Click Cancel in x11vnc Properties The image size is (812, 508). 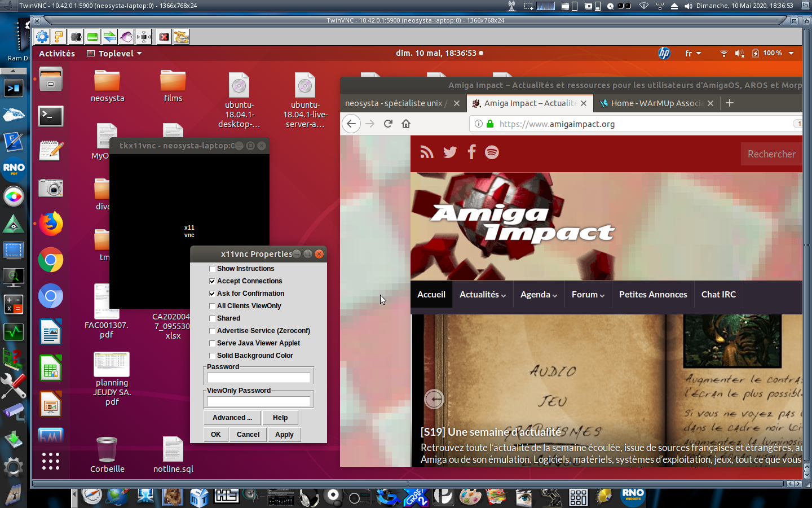coord(248,435)
